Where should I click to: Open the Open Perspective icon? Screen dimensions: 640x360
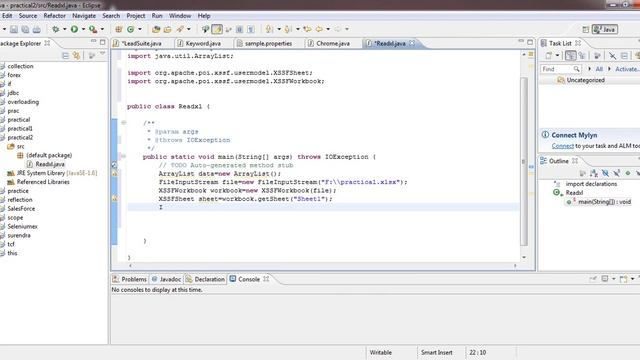tap(586, 29)
